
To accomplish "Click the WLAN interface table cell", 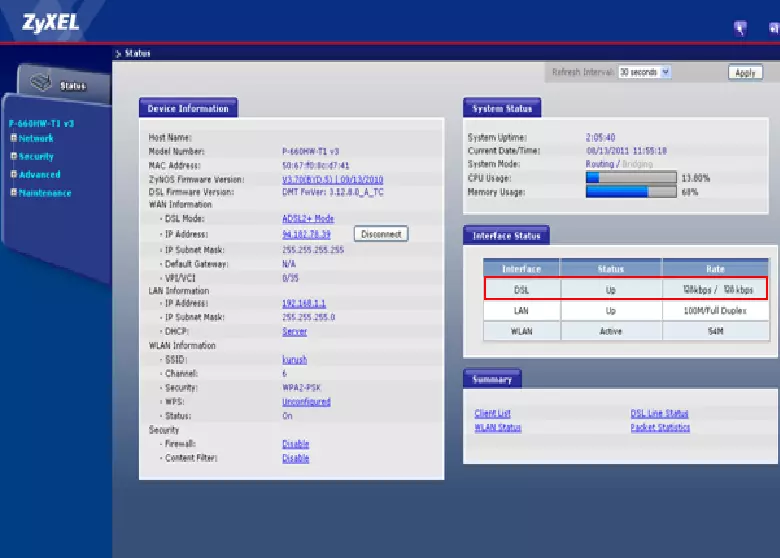I will click(521, 331).
